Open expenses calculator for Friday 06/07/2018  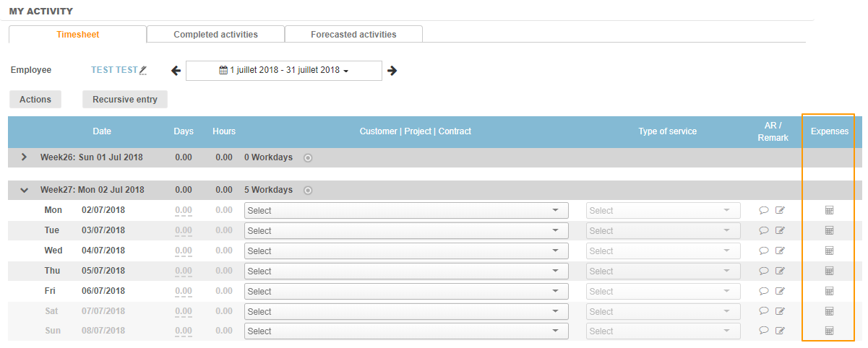[x=829, y=291]
